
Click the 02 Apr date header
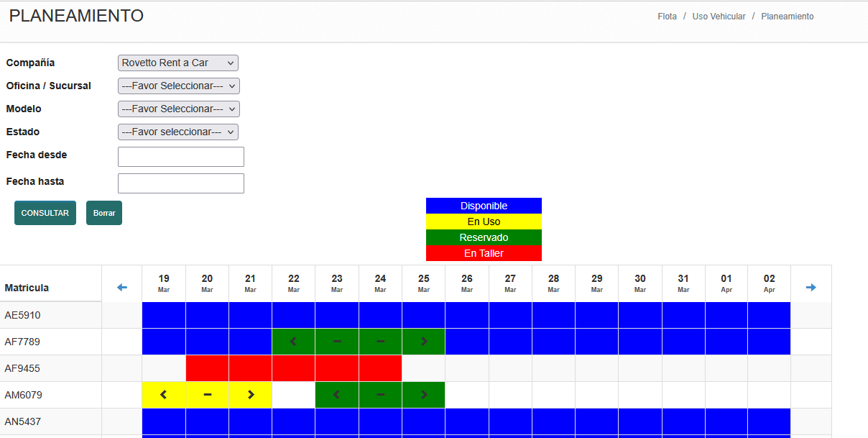pyautogui.click(x=770, y=283)
